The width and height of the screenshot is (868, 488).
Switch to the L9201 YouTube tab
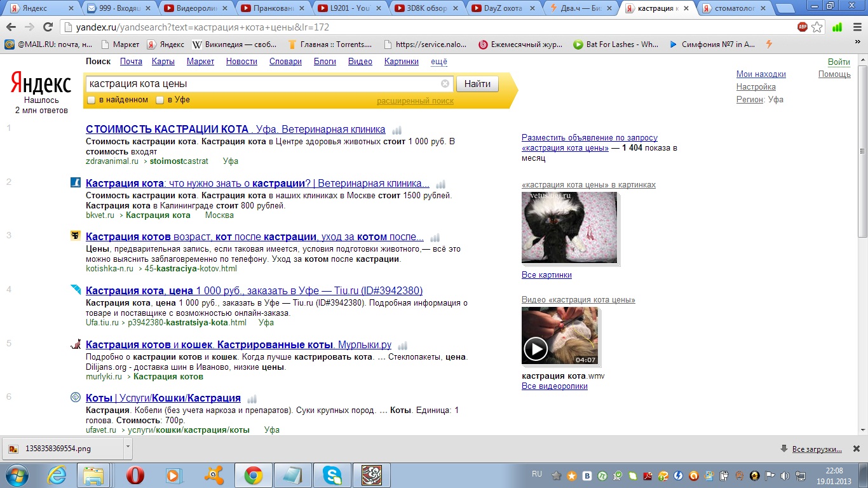click(x=349, y=8)
